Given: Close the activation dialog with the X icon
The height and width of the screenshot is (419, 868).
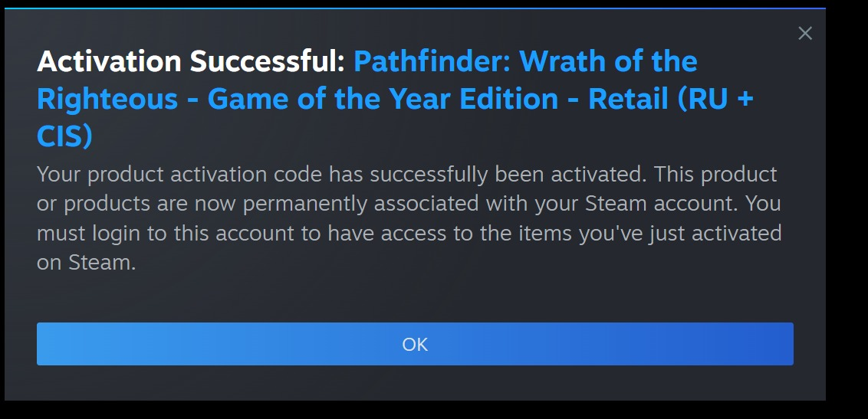Looking at the screenshot, I should 805,34.
